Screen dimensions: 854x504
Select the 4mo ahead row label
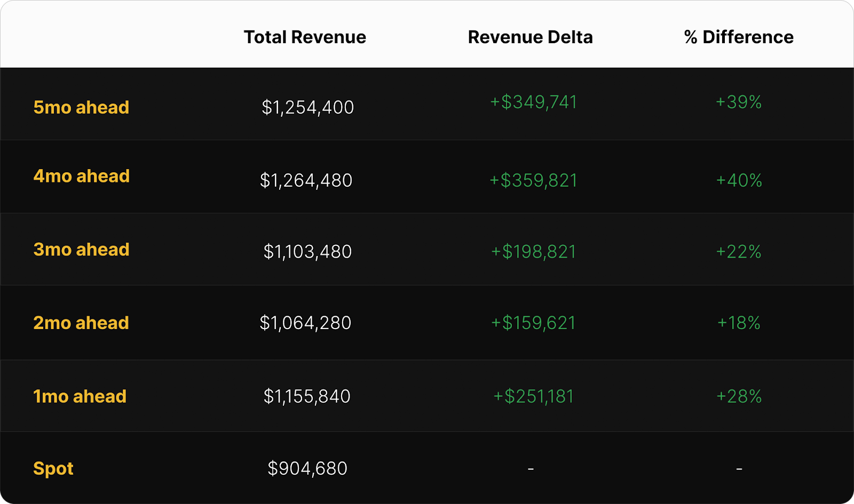point(82,176)
